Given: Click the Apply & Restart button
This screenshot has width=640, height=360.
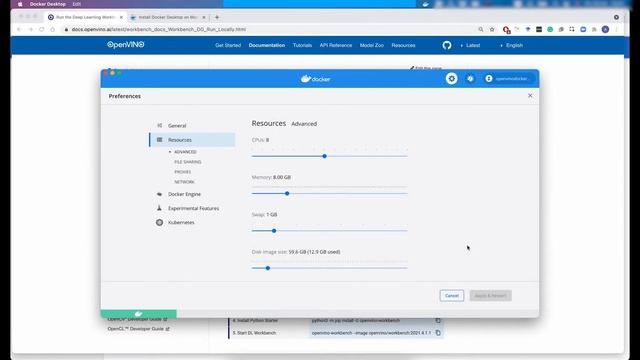Looking at the screenshot, I should [x=490, y=296].
